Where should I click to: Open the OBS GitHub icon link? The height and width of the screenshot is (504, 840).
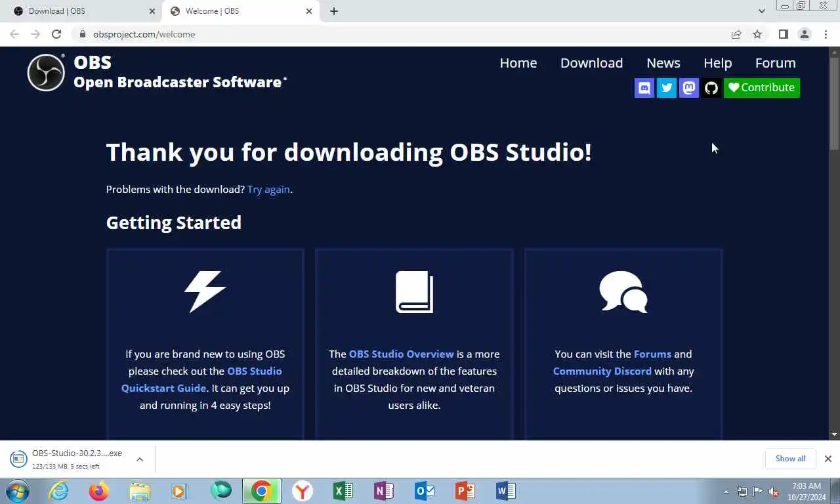(711, 88)
